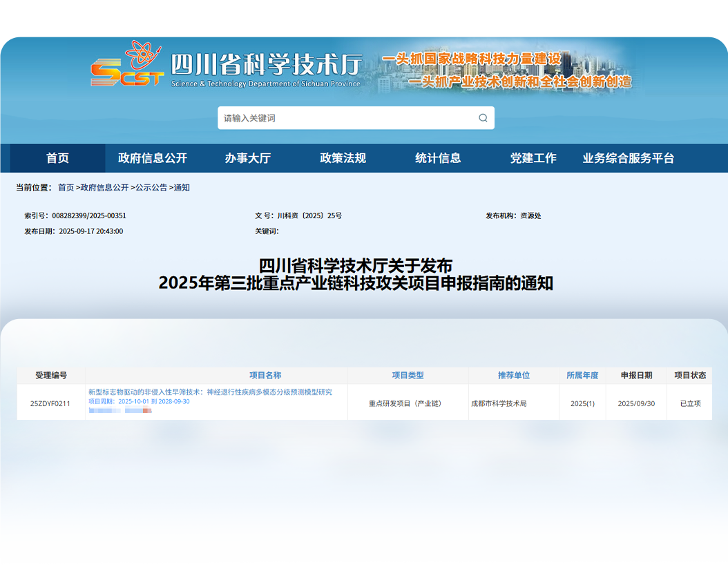Open 业务综合服务平台 in the navigation bar
The height and width of the screenshot is (569, 728).
[x=629, y=158]
